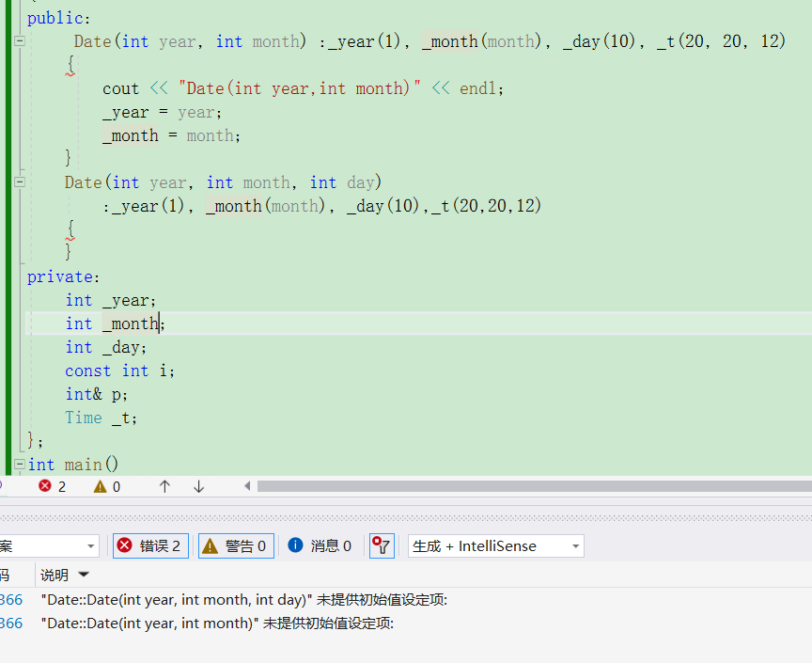Click the 'int _year;' declaration
The height and width of the screenshot is (663, 812).
pyautogui.click(x=110, y=300)
